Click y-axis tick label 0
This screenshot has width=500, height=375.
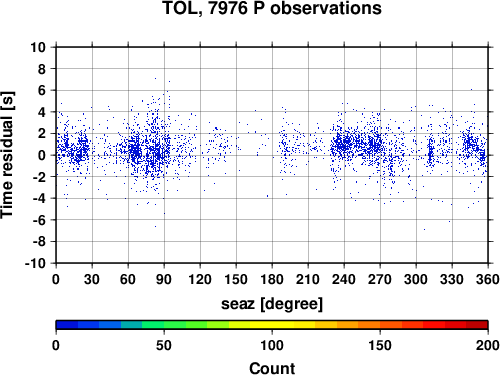(x=42, y=155)
